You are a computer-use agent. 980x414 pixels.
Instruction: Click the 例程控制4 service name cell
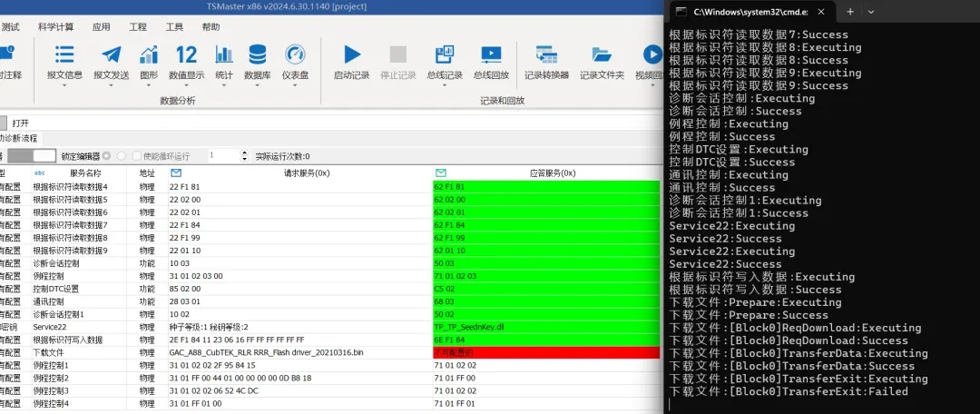pos(50,404)
